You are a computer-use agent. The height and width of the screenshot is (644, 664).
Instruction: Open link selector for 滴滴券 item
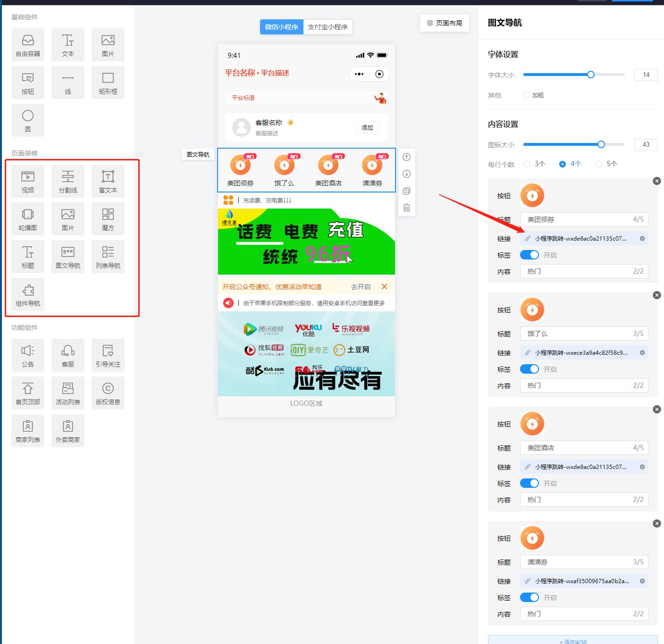(x=584, y=581)
